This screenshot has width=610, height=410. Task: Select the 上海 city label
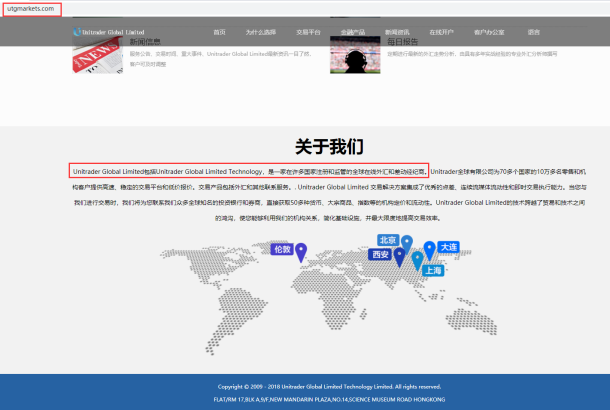(433, 270)
